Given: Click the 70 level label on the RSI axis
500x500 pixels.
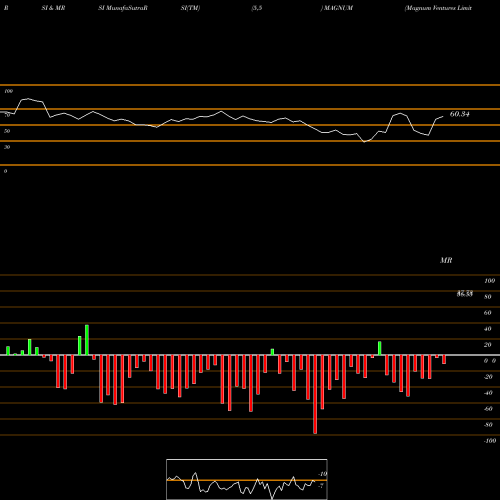Looking at the screenshot, I should click(7, 115).
